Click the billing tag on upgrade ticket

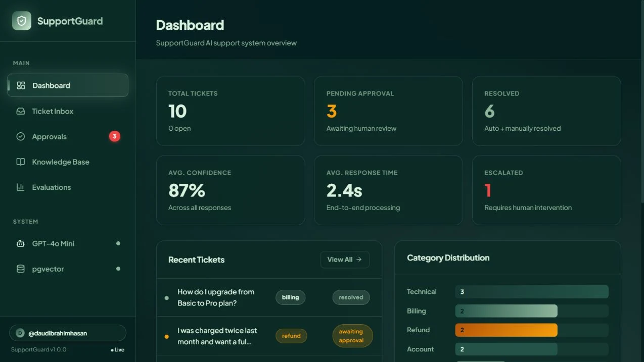pyautogui.click(x=290, y=297)
